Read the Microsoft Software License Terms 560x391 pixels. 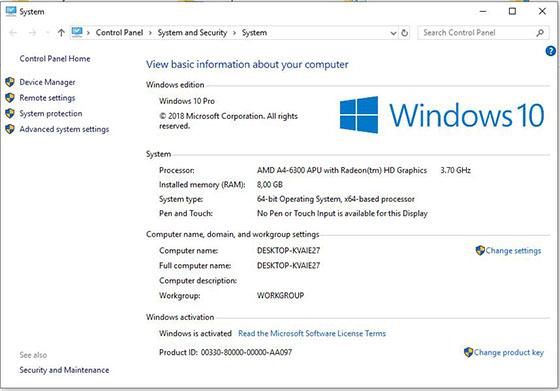tap(312, 333)
